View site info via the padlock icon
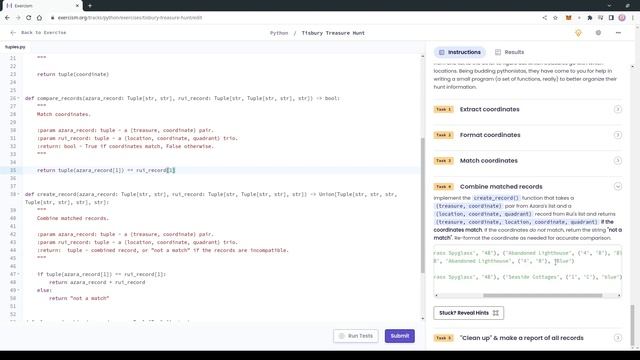This screenshot has width=640, height=360. pyautogui.click(x=52, y=18)
